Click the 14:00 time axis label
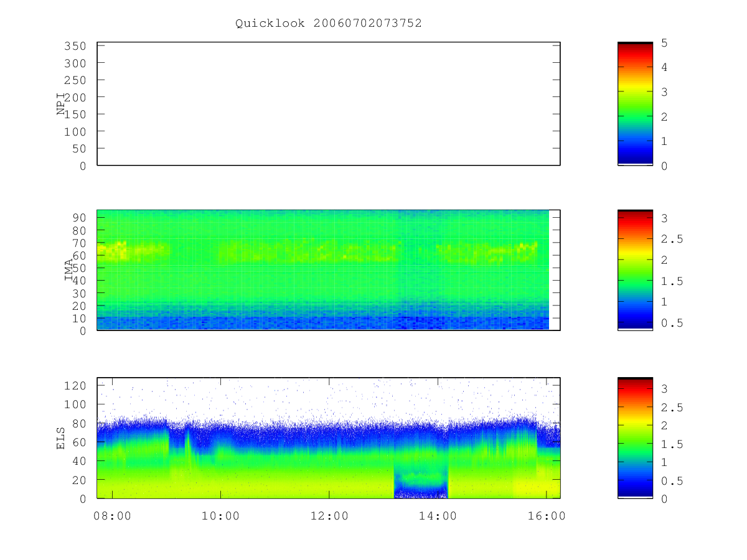747x560 pixels. [x=438, y=516]
